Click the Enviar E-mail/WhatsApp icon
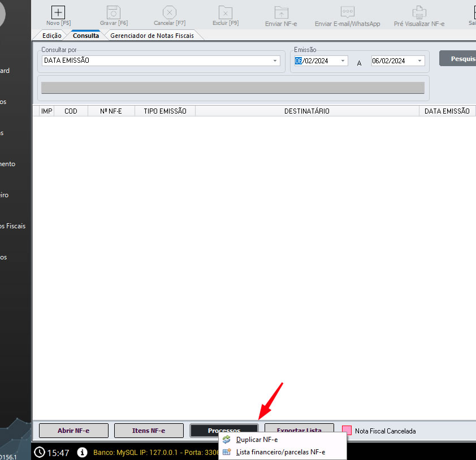The width and height of the screenshot is (476, 460). pos(347,12)
